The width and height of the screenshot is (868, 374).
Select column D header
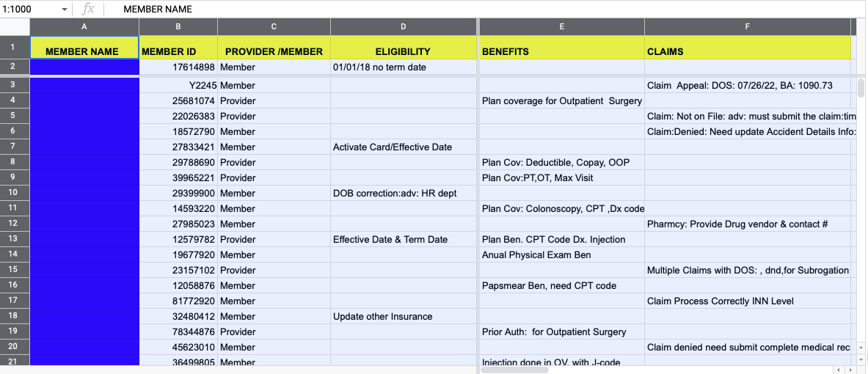404,27
